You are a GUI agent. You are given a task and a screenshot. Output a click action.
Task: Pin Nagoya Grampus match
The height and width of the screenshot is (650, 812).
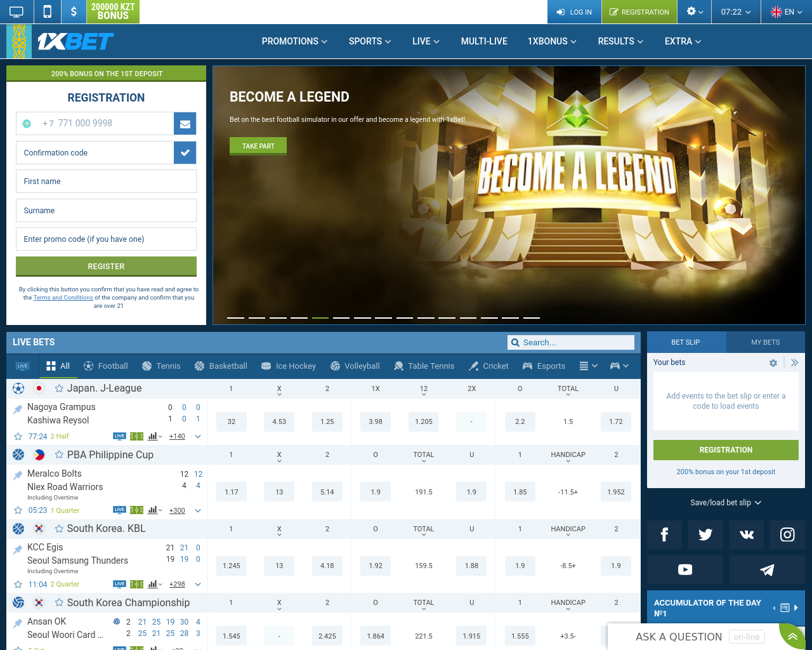pyautogui.click(x=18, y=409)
